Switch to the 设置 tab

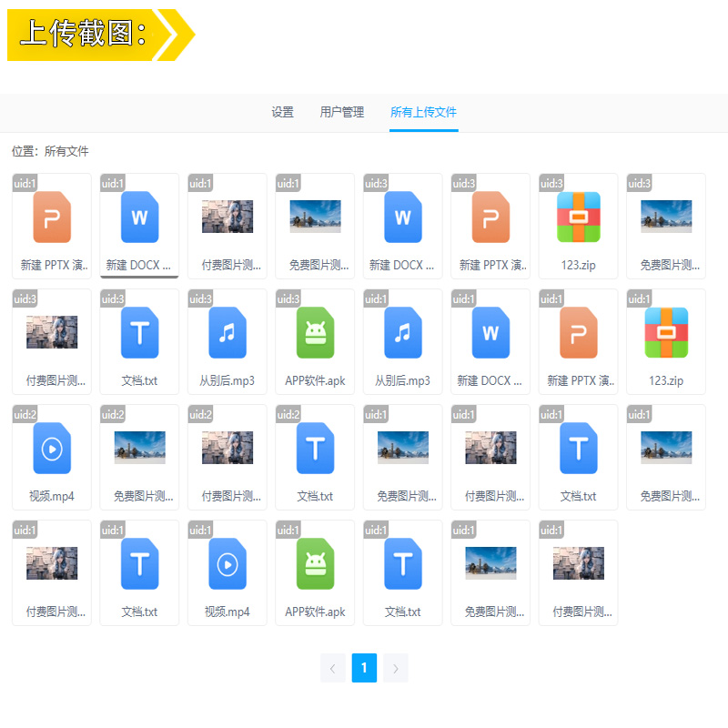pos(282,112)
